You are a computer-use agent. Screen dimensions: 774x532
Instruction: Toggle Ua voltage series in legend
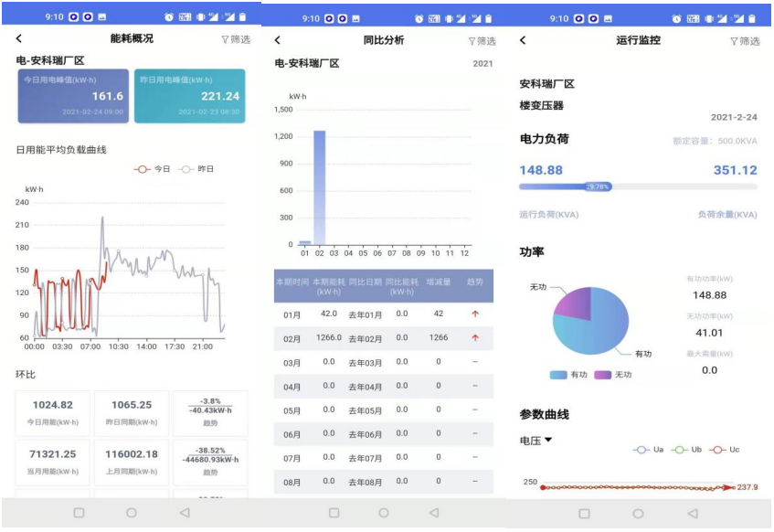(649, 450)
